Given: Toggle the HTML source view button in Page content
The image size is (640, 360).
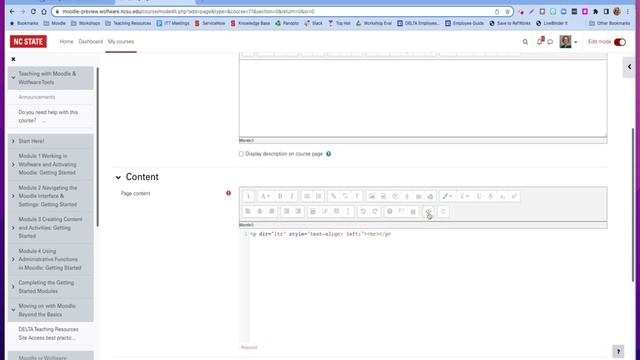Looking at the screenshot, I should coord(428,211).
